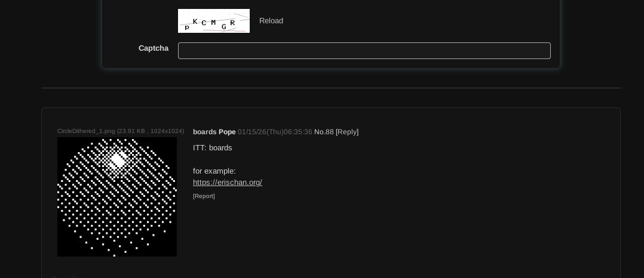This screenshot has width=644, height=278.
Task: Click the Captcha field label
Action: tap(153, 48)
